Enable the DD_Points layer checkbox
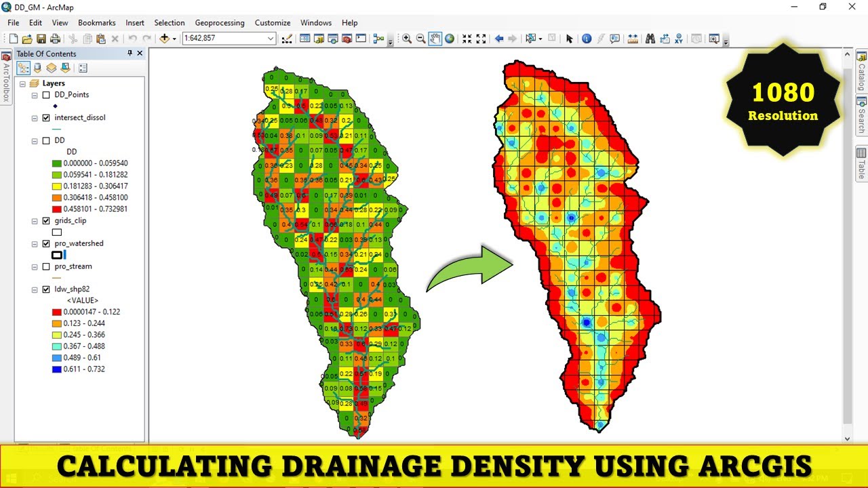868x488 pixels. [46, 95]
